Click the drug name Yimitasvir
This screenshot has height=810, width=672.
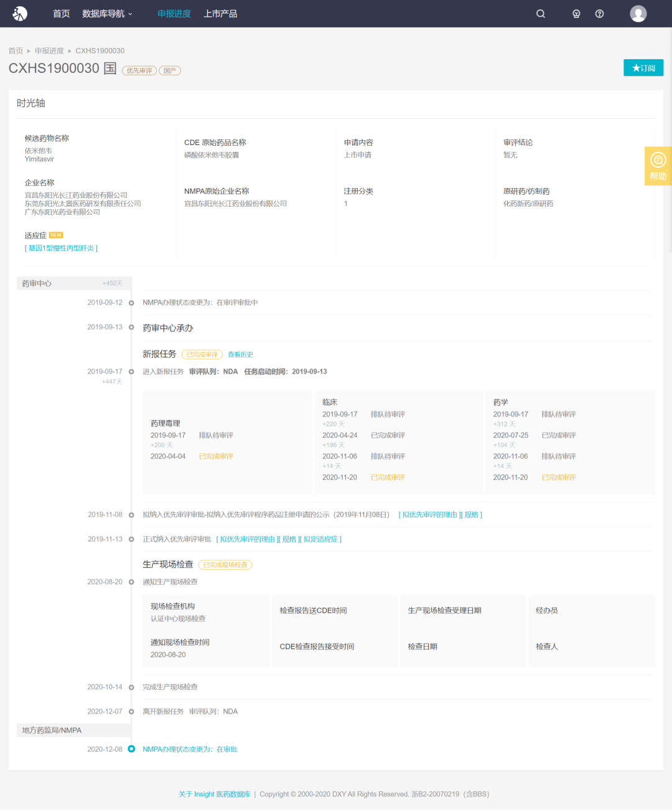39,159
